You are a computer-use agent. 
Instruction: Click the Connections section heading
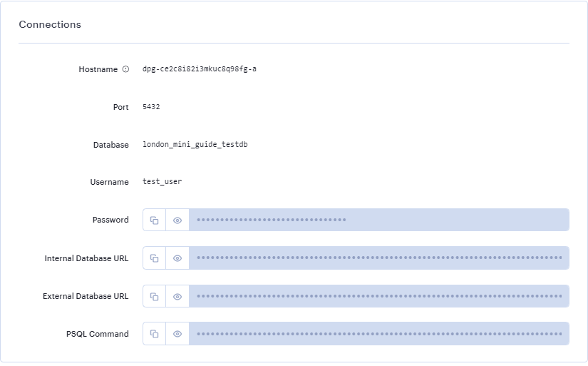pos(50,24)
